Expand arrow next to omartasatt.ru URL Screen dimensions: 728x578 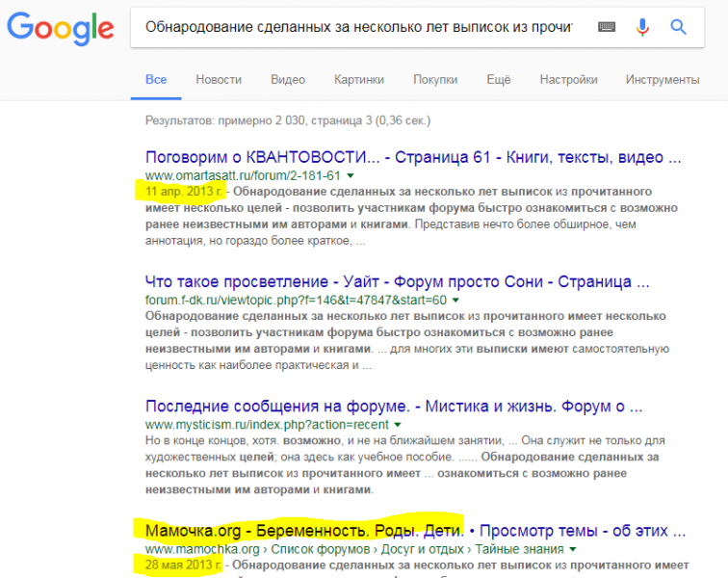(x=351, y=176)
